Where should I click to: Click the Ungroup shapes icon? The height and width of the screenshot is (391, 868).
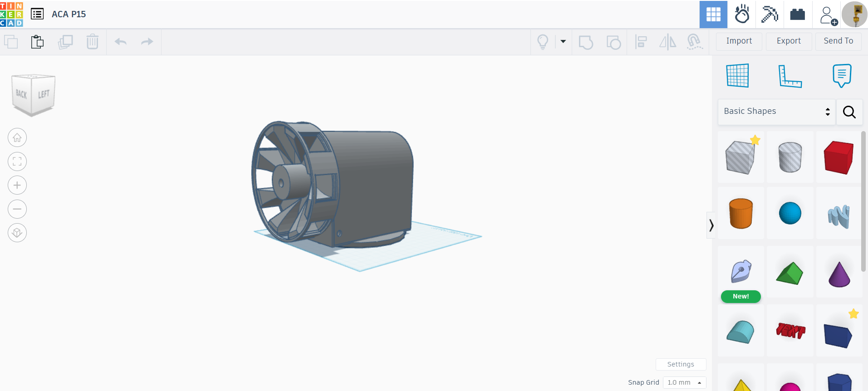tap(613, 42)
